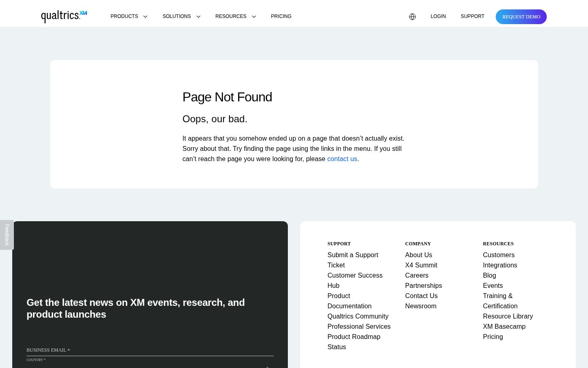Click the Request Demo button
This screenshot has height=368, width=588.
point(521,17)
